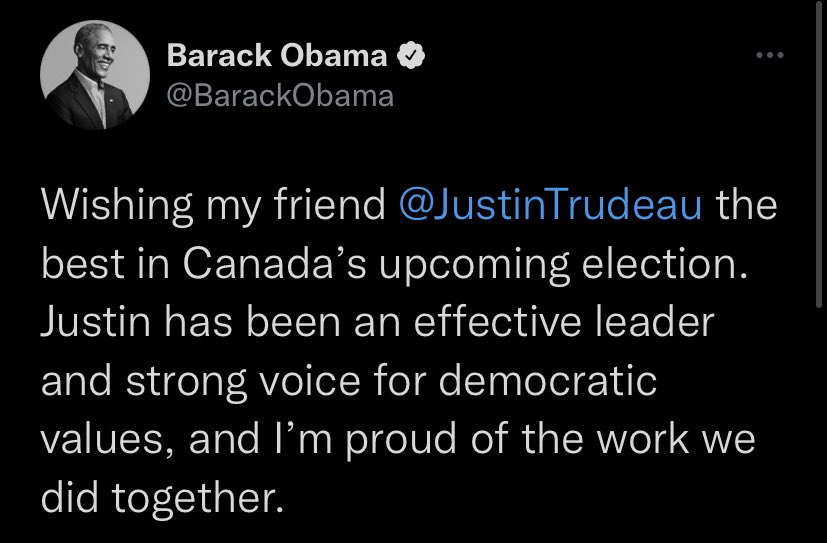Click the phrase "Wishing my friend"

213,205
